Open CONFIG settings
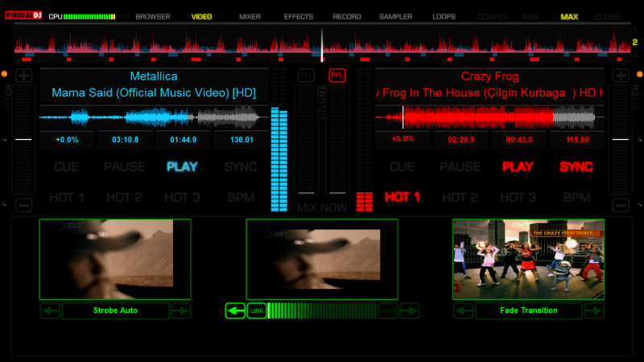 pos(492,17)
